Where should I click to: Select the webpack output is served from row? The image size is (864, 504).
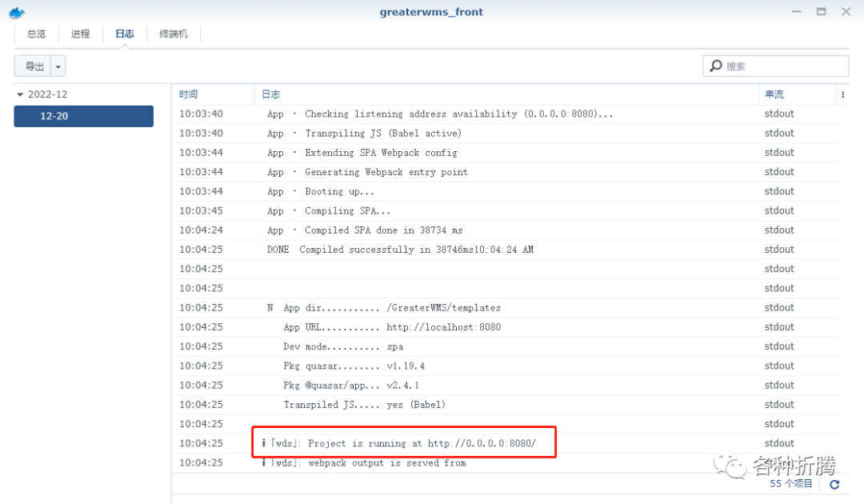coord(506,462)
